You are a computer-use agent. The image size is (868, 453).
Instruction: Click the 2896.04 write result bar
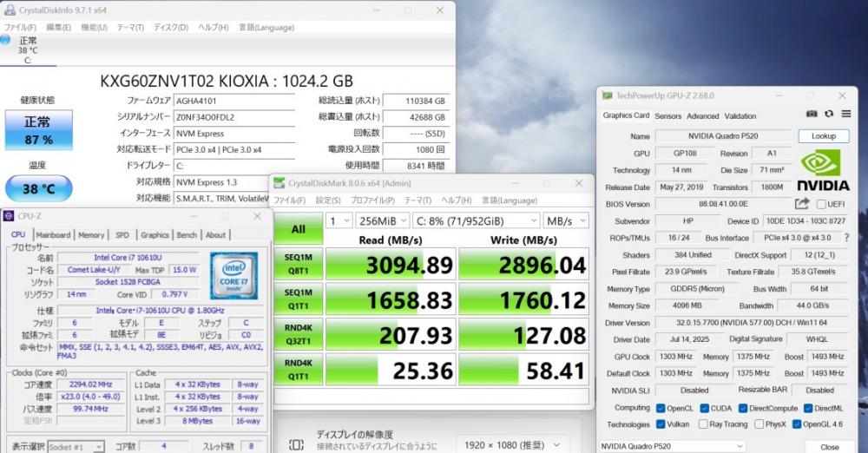[523, 264]
